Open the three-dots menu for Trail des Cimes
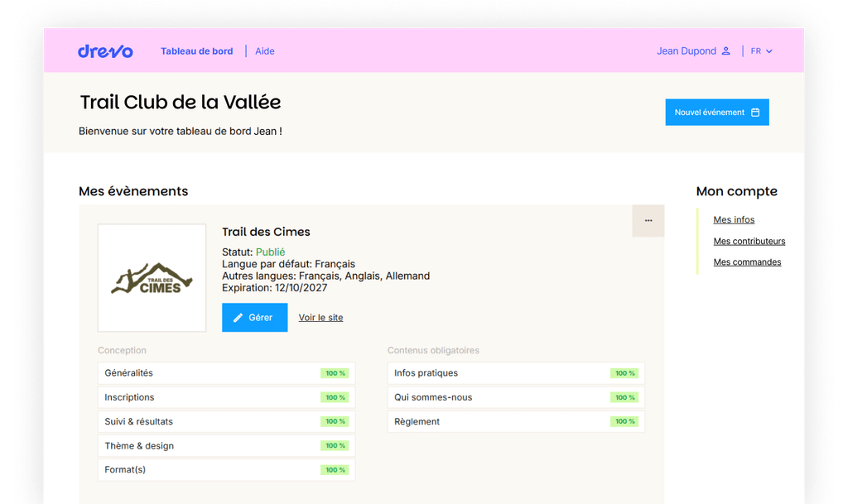This screenshot has width=848, height=504. coord(648,220)
